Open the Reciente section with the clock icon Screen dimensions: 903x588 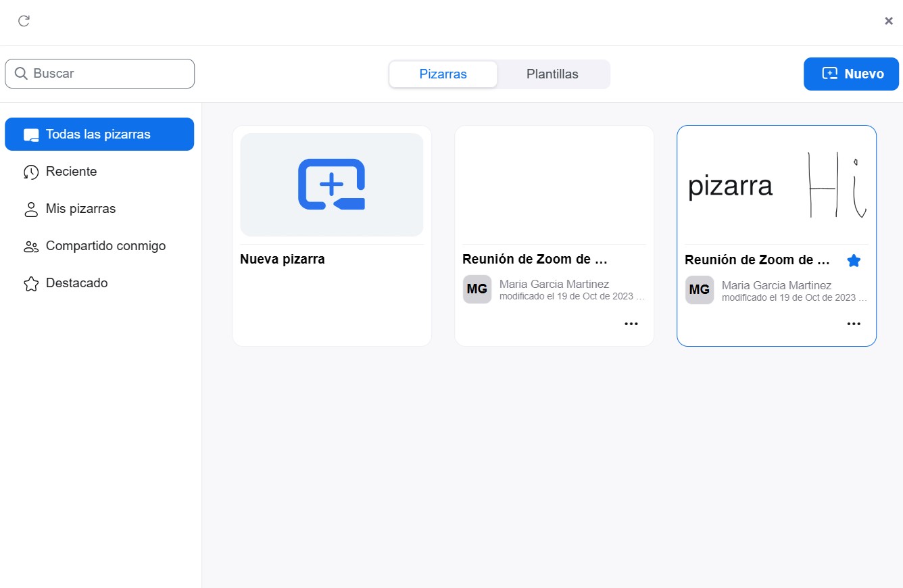click(71, 172)
